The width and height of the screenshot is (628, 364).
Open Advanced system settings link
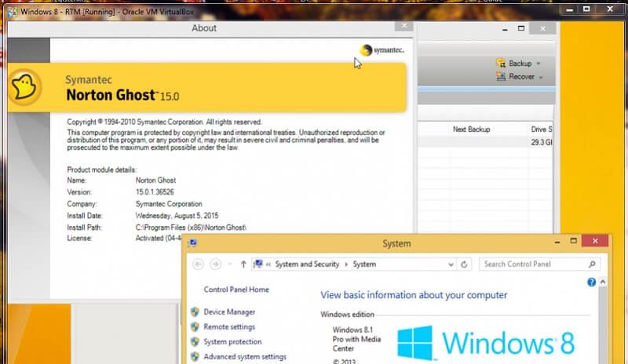click(x=245, y=356)
